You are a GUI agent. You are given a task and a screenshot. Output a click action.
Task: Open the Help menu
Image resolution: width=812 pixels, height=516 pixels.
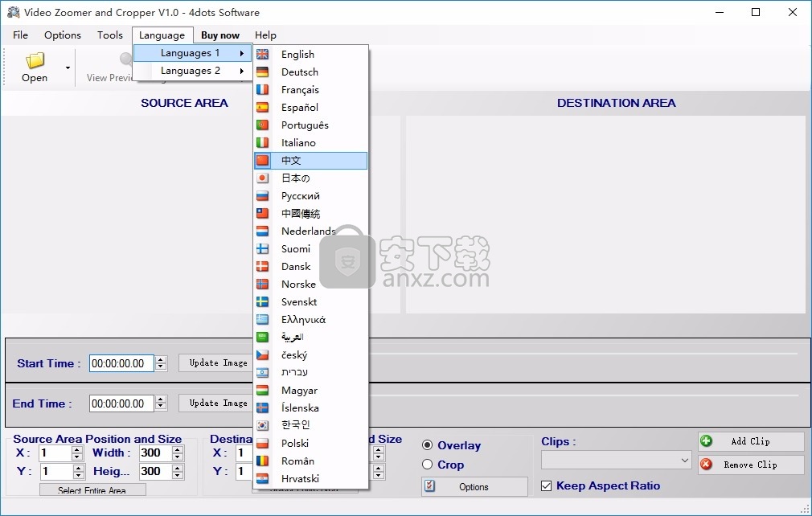point(265,35)
